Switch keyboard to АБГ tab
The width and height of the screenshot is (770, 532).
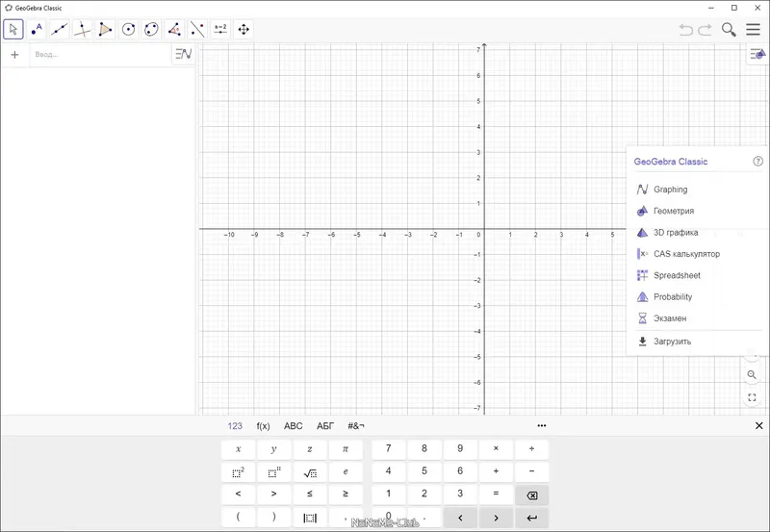(325, 426)
